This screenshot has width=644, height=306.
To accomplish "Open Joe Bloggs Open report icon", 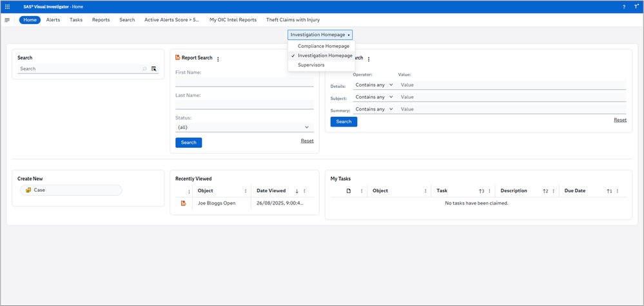I will tap(184, 203).
